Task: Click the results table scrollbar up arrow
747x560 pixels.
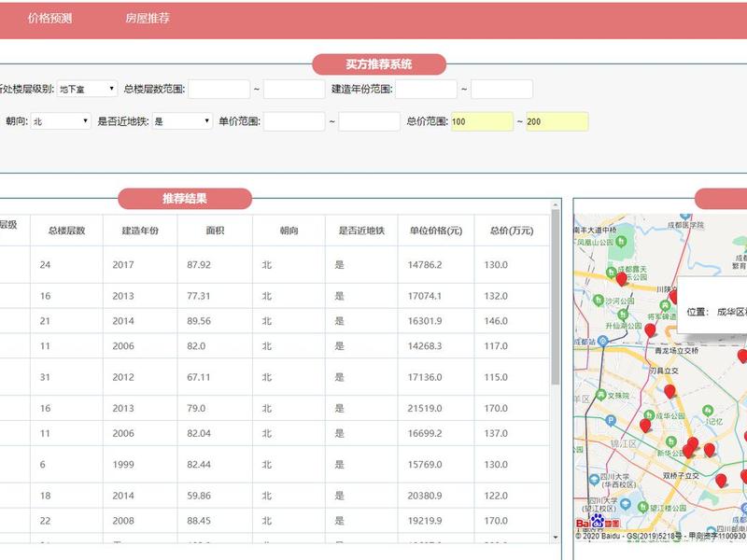Action: click(556, 204)
